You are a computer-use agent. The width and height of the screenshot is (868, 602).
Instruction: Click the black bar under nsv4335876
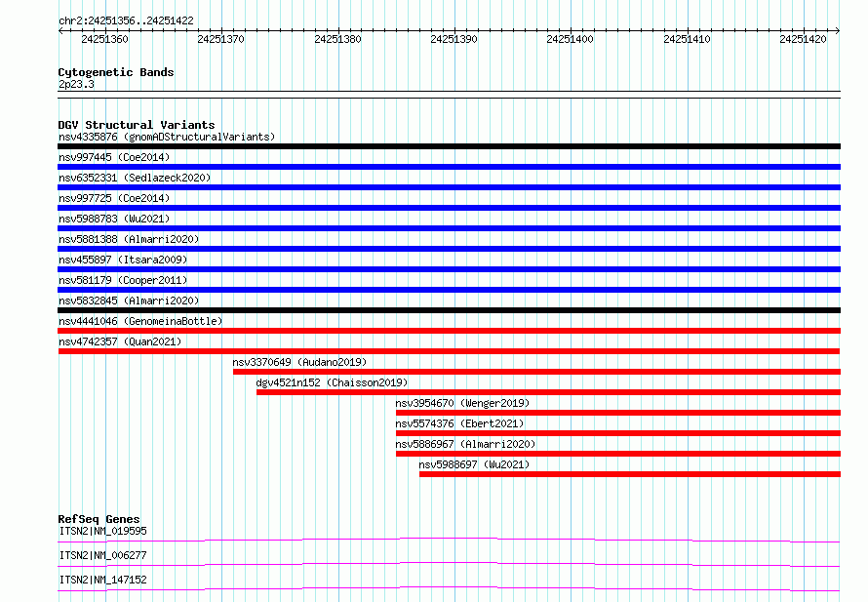449,146
